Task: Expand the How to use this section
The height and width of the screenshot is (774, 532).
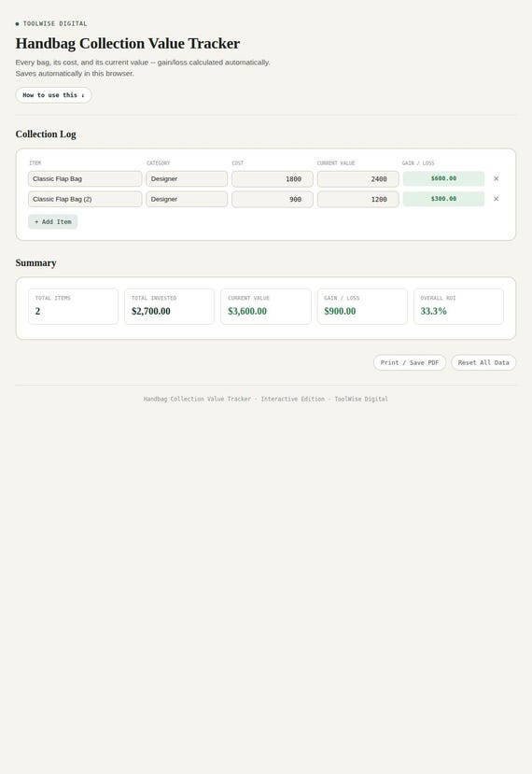Action: 53,95
